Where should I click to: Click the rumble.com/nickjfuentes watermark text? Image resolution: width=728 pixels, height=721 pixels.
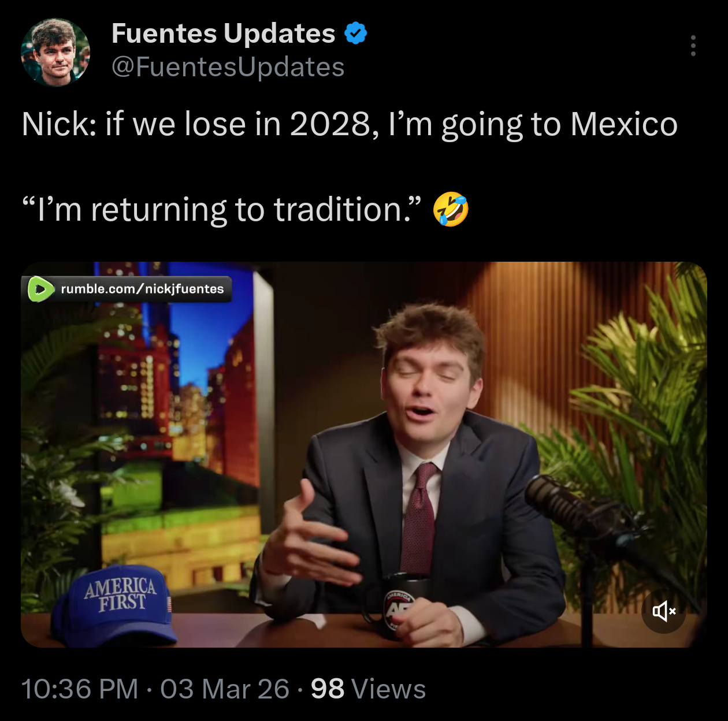[142, 289]
